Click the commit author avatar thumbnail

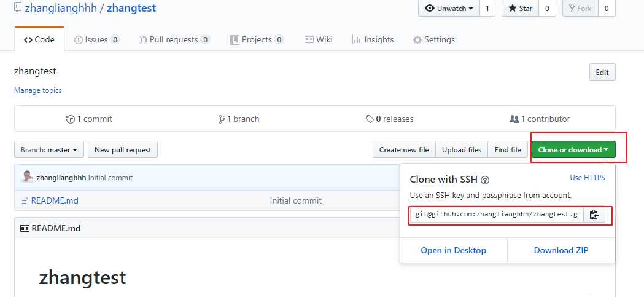(x=26, y=177)
